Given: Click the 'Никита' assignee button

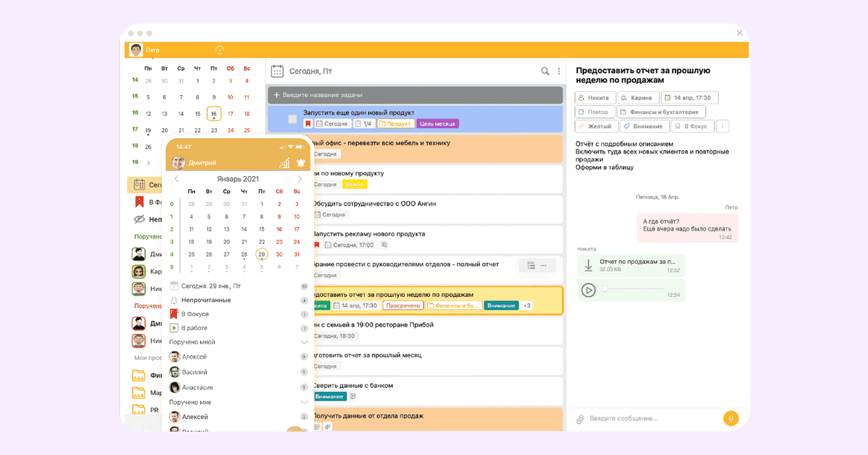Looking at the screenshot, I should [x=595, y=98].
